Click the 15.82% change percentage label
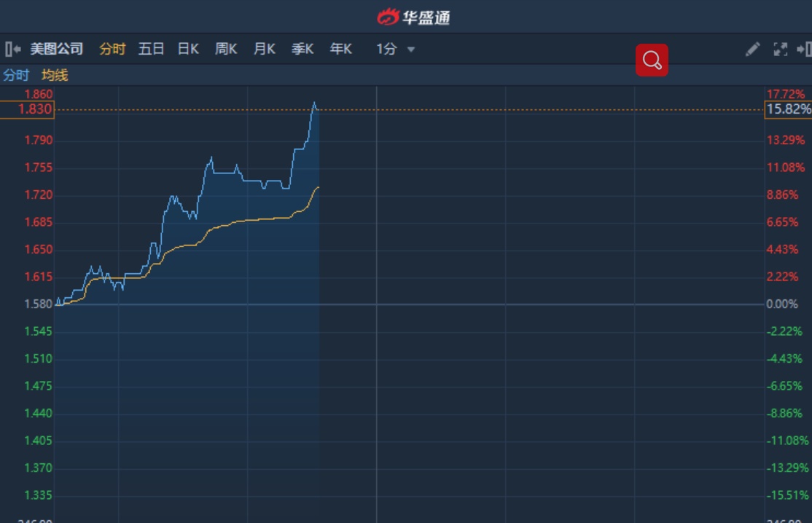The height and width of the screenshot is (523, 812). pos(788,109)
